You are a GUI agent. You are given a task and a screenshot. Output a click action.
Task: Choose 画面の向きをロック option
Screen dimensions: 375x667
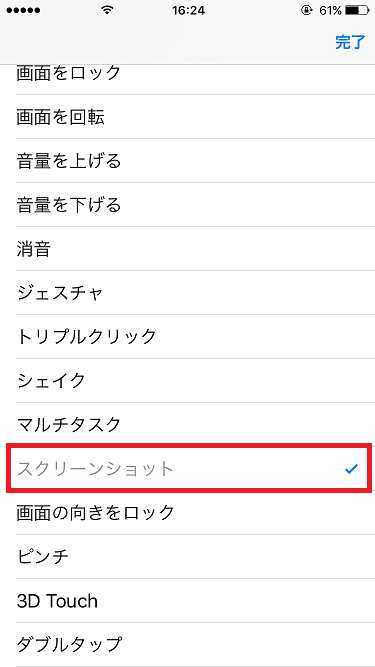(x=188, y=513)
